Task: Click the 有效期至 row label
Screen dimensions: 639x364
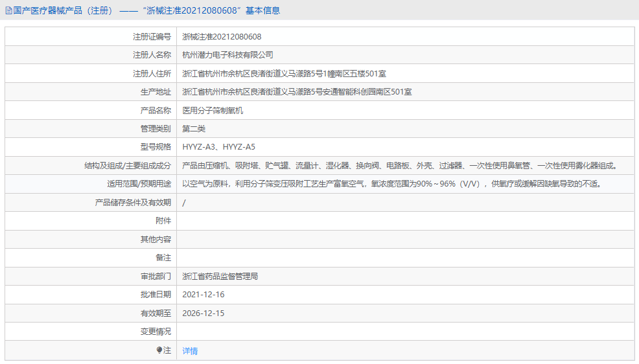Action: (156, 313)
